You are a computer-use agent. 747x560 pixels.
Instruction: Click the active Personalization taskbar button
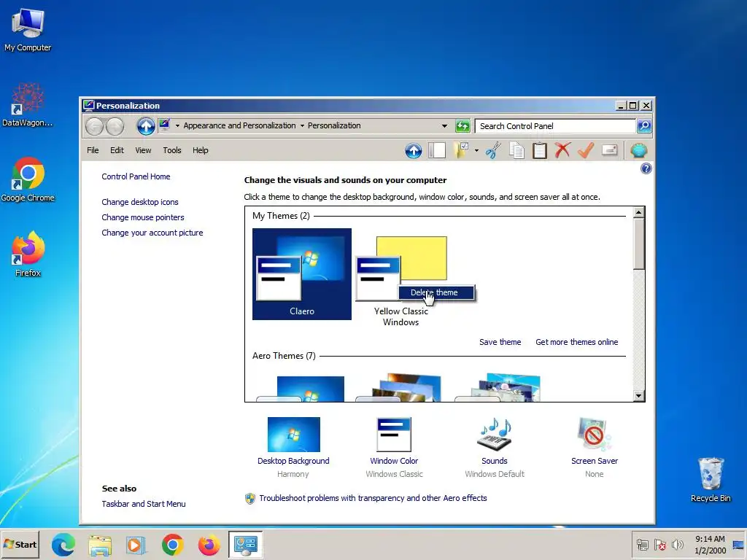pyautogui.click(x=245, y=545)
